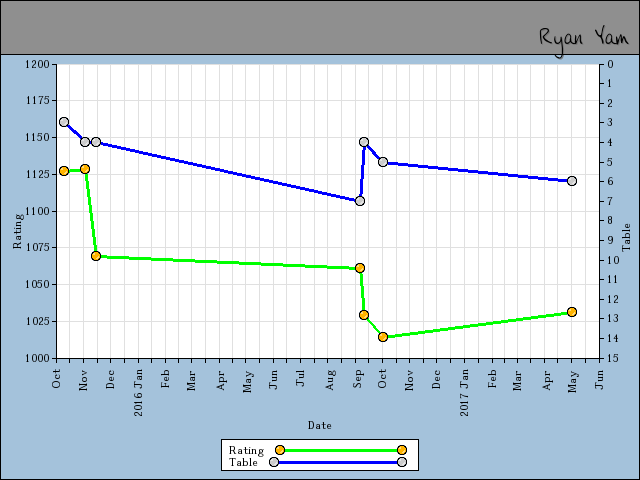Click the "1075" rating axis label
This screenshot has height=480, width=640.
pos(38,247)
